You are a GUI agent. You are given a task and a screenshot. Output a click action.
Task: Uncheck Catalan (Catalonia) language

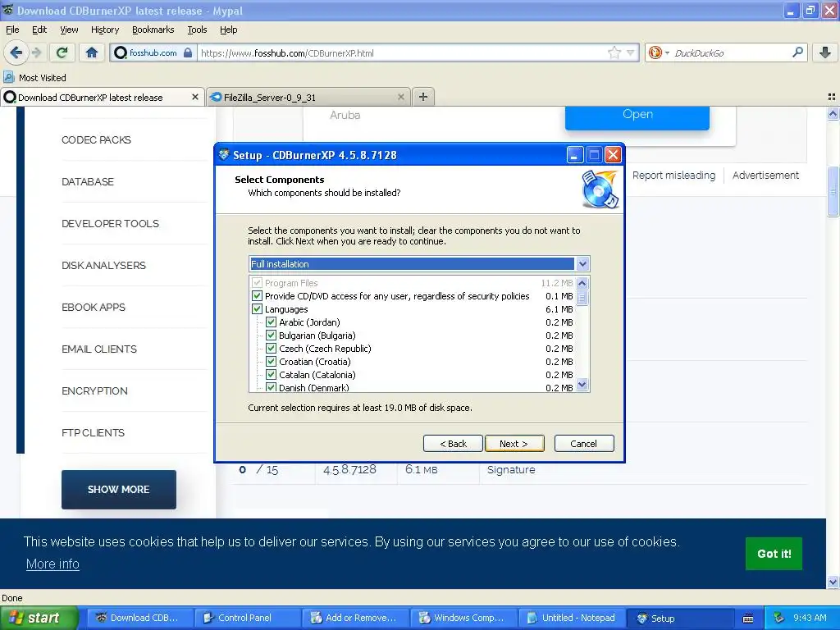pyautogui.click(x=271, y=374)
